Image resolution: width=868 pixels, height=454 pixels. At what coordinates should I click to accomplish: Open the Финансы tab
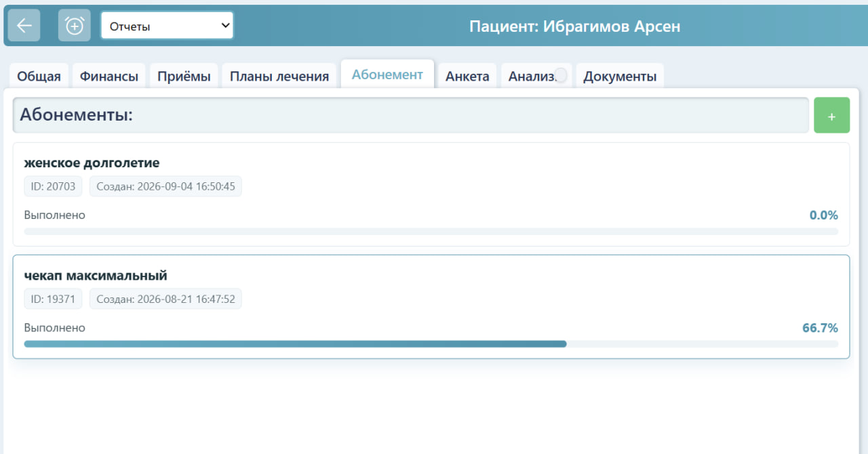pos(109,76)
